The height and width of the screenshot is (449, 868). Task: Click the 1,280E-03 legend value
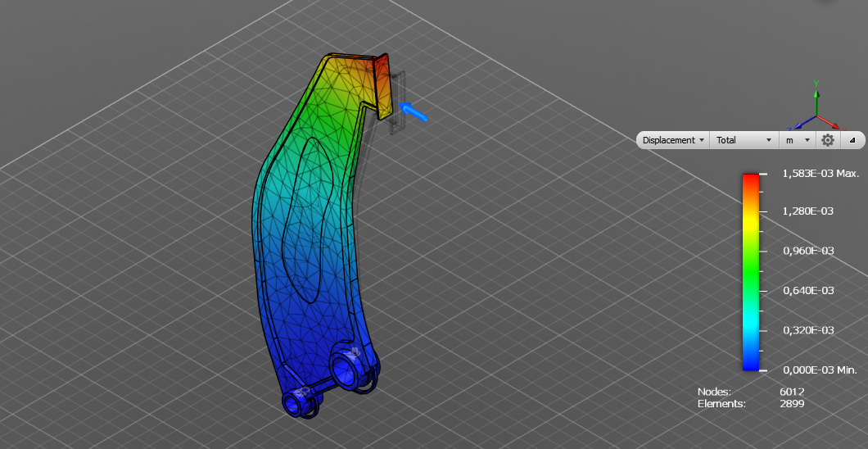807,211
